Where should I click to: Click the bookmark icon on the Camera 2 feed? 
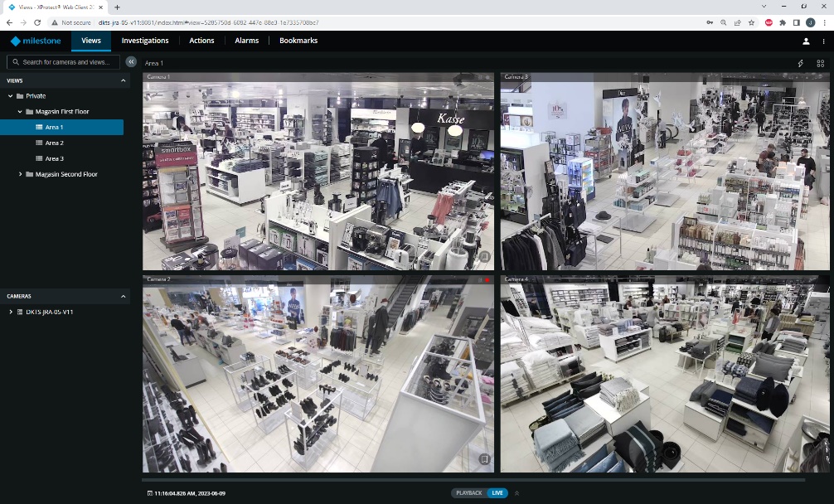coord(485,459)
